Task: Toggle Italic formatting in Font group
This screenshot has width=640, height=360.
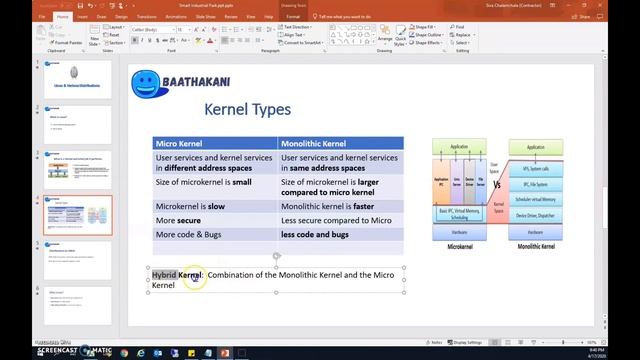Action: click(142, 40)
